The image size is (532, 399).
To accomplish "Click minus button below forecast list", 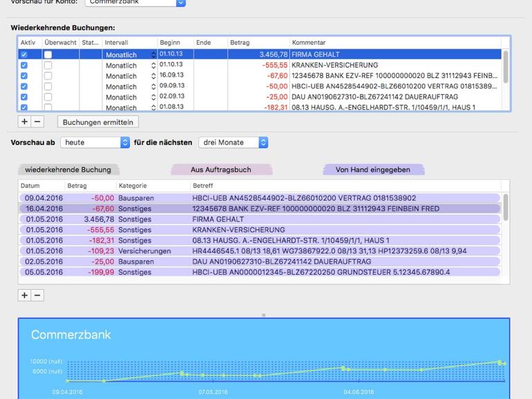I will (37, 295).
